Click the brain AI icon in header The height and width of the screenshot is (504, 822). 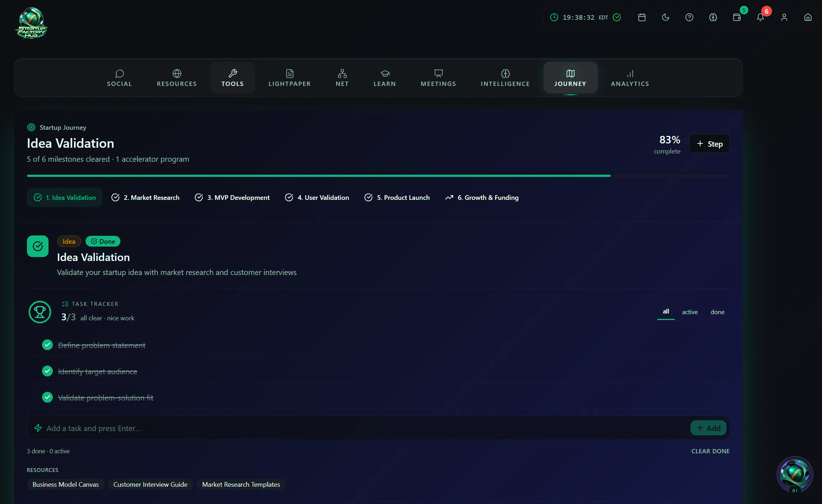tap(713, 17)
